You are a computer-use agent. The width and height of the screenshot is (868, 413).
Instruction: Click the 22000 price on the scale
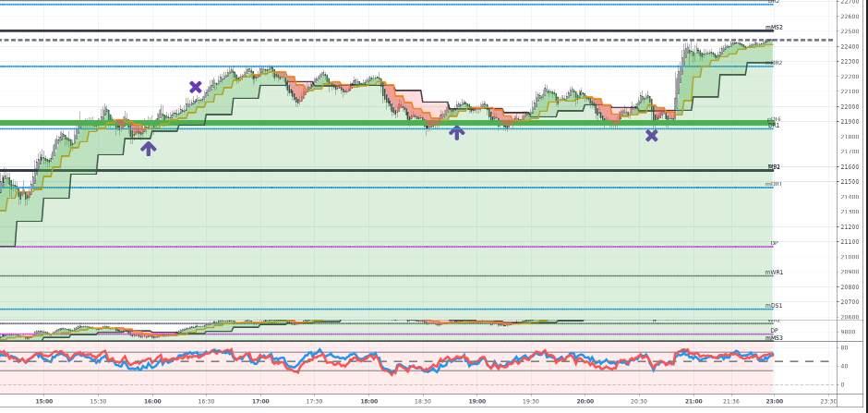[x=849, y=107]
